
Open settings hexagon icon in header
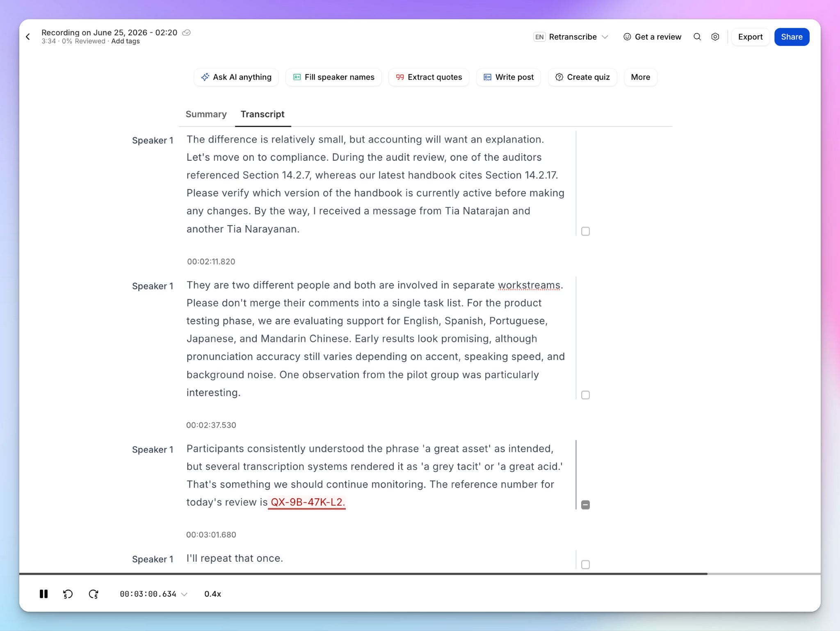(x=715, y=37)
